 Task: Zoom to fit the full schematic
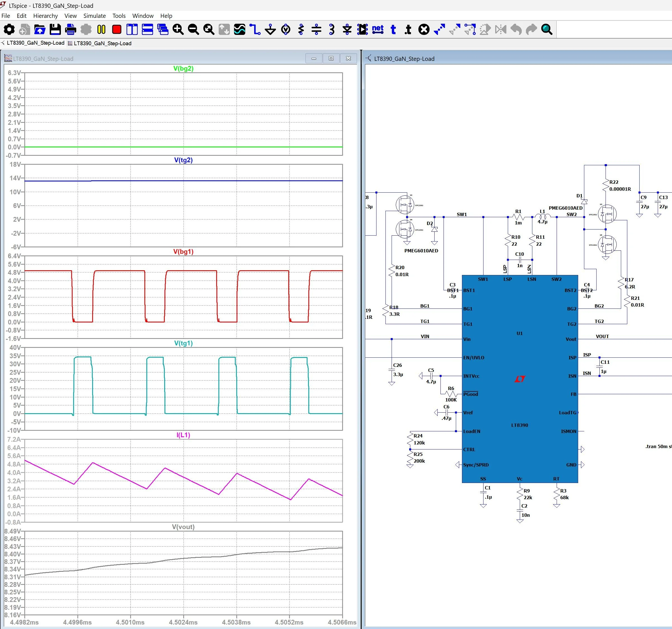[209, 30]
